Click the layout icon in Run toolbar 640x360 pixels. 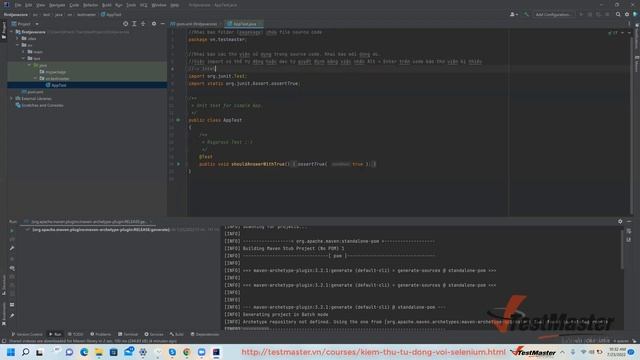coord(12,304)
